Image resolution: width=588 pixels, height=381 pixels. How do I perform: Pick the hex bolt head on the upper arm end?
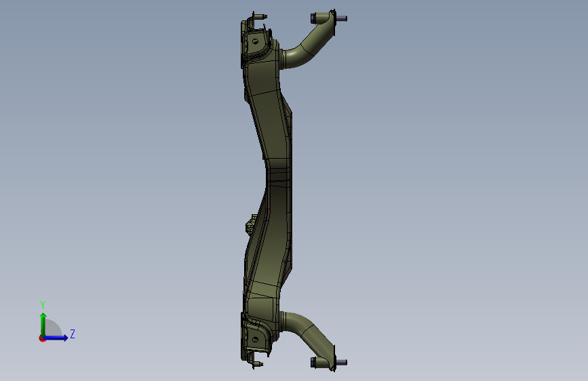tap(313, 18)
